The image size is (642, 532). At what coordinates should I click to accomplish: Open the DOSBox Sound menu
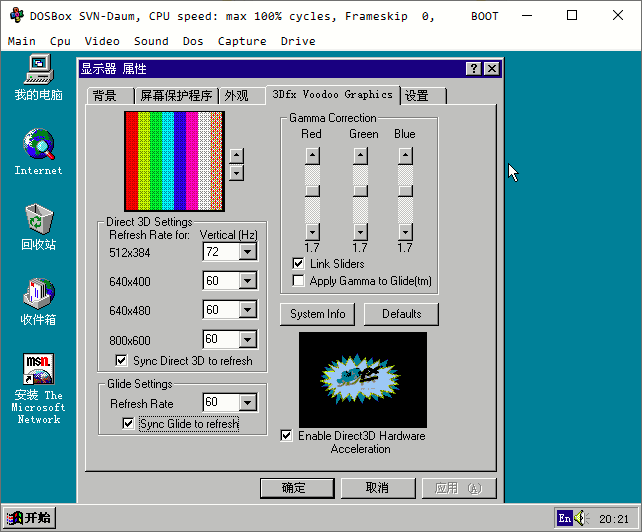coord(151,41)
